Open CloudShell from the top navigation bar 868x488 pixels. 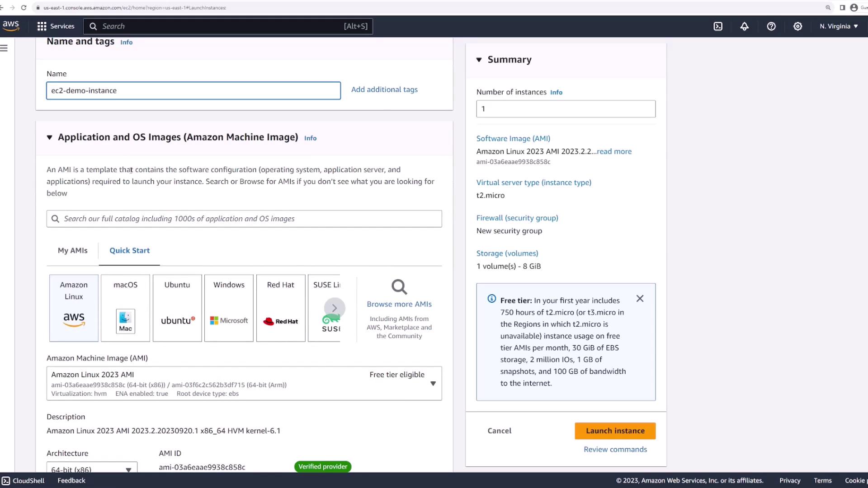[x=718, y=26]
